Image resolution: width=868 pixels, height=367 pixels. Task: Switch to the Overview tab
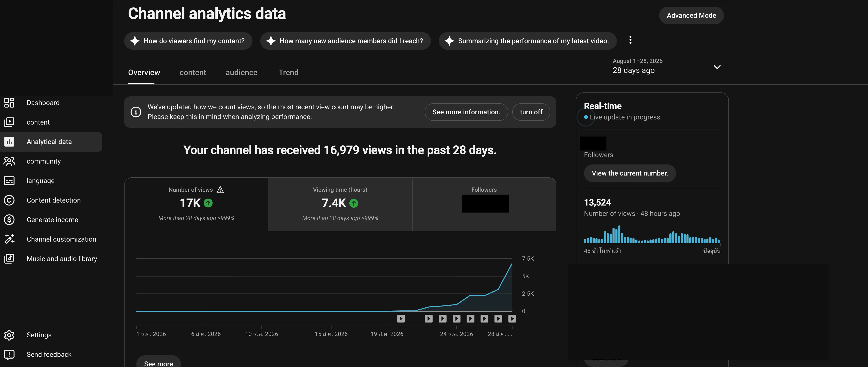pyautogui.click(x=144, y=73)
